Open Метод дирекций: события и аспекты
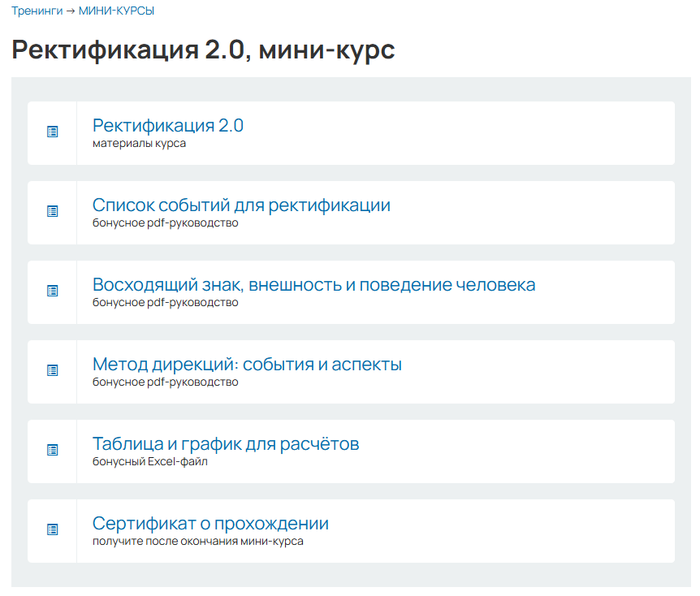 point(247,365)
